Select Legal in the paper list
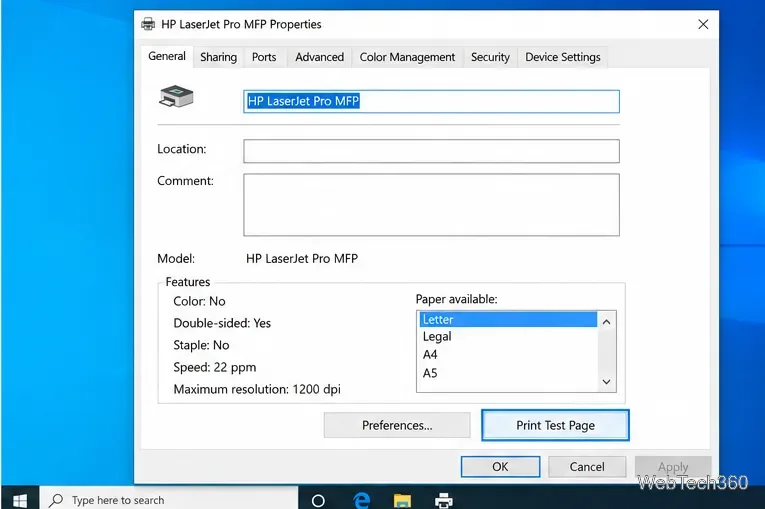 tap(508, 337)
